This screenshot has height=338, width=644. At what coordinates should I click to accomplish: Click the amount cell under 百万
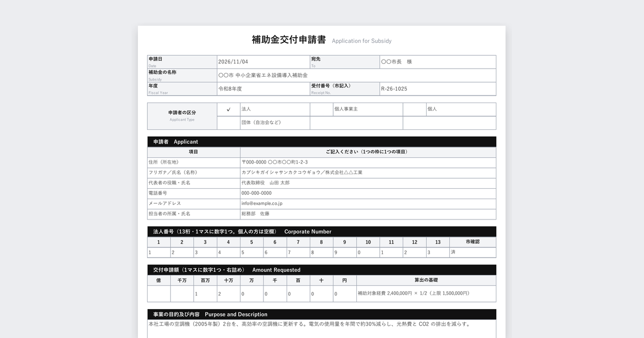click(205, 294)
